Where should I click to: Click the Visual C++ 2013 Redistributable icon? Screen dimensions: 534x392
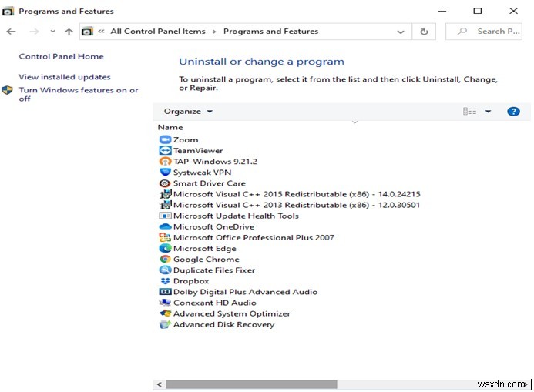[x=166, y=205]
